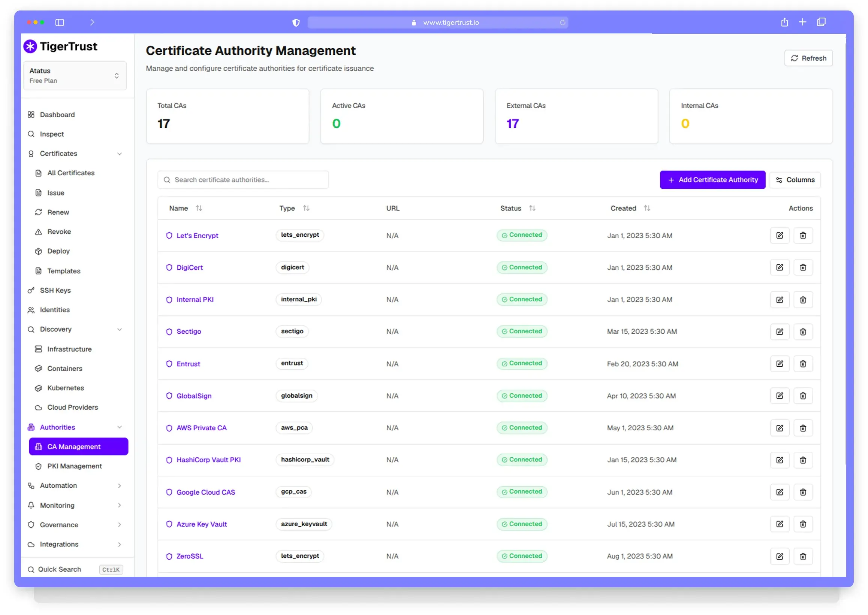
Task: Delete the Sectigo authority
Action: (x=802, y=331)
